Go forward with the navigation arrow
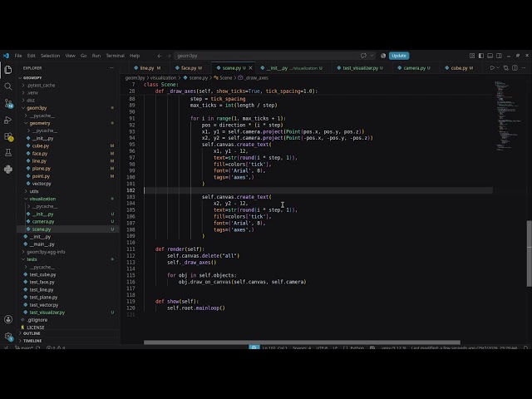The height and width of the screenshot is (399, 532). coord(168,56)
